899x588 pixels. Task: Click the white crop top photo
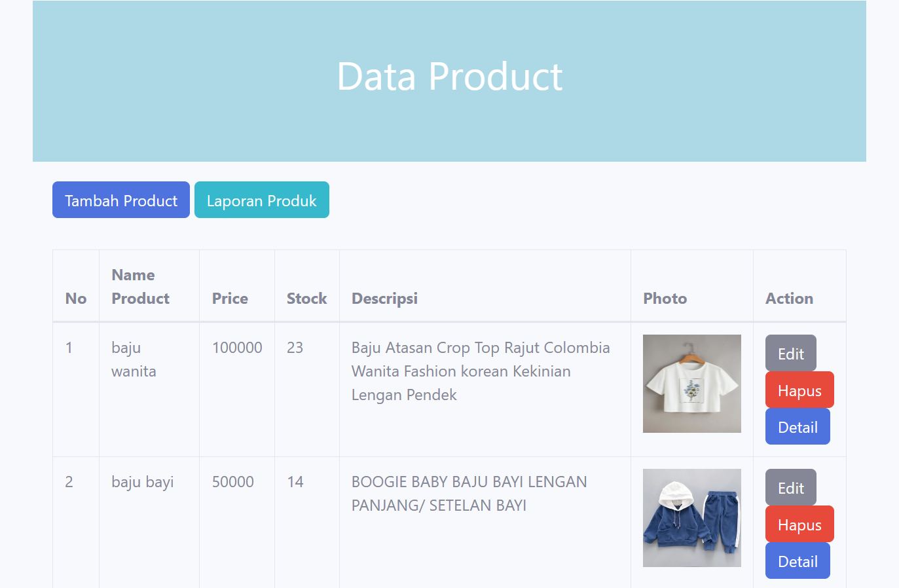point(691,384)
